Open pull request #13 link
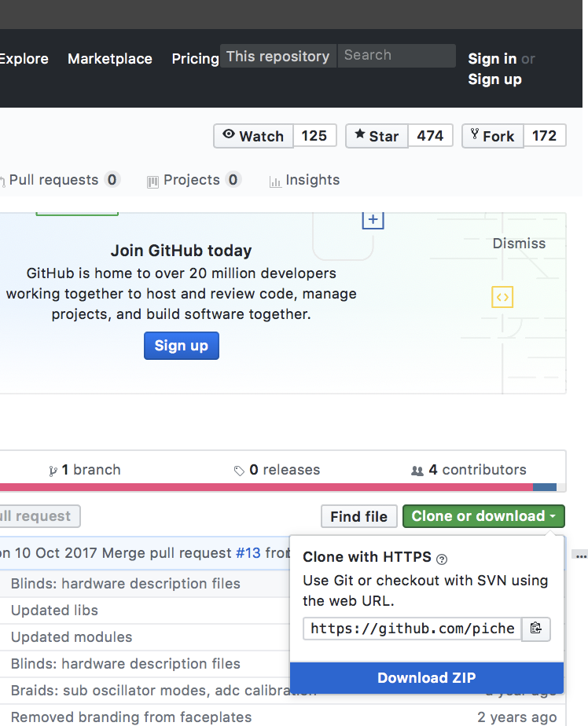 [248, 553]
